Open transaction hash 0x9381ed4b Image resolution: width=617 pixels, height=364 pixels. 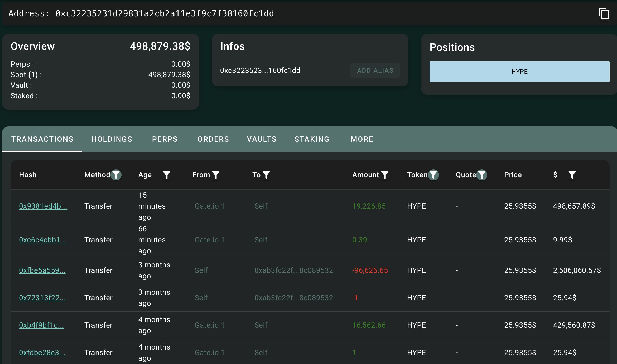point(43,206)
